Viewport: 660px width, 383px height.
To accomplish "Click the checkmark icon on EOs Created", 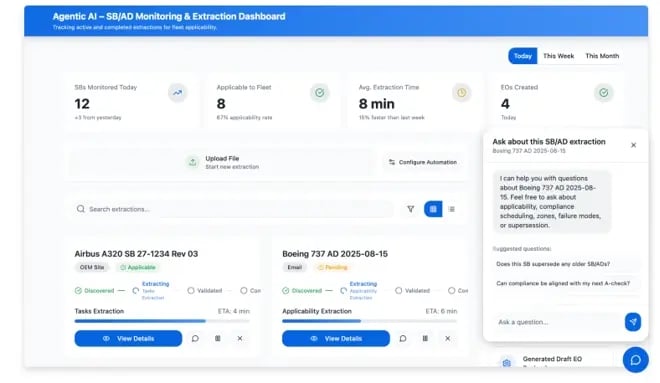I will (604, 93).
